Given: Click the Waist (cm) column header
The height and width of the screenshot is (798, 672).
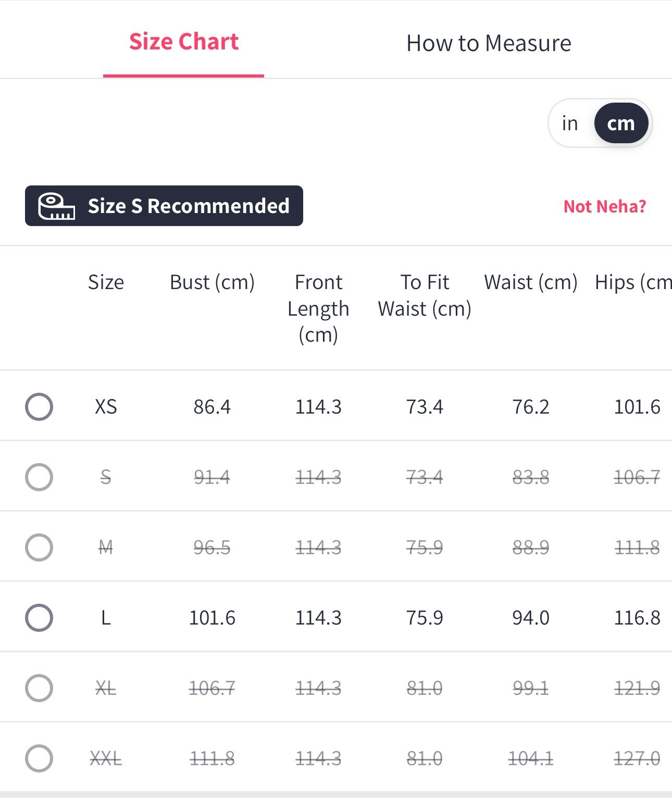Looking at the screenshot, I should point(531,282).
